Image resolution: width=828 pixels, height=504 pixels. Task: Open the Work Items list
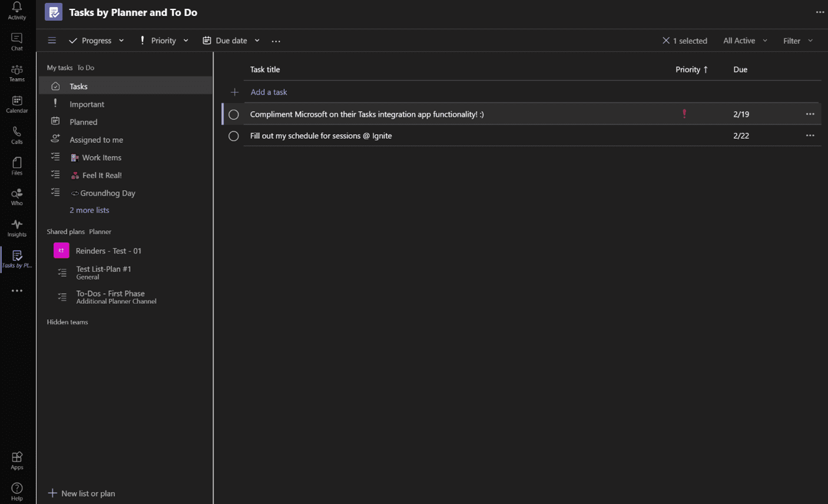coord(126,157)
